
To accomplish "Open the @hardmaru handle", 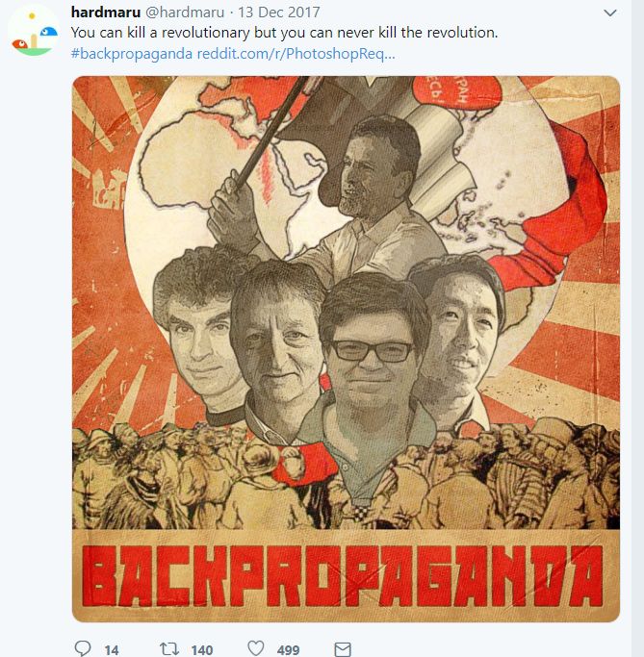I will pyautogui.click(x=185, y=13).
